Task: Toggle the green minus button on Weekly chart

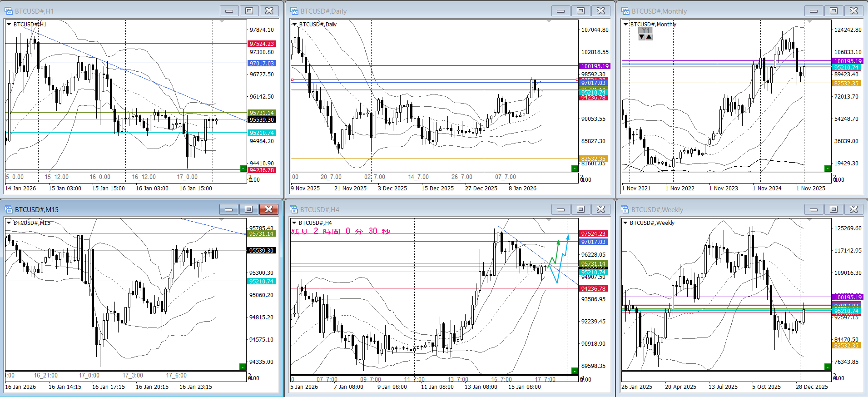Action: 828,367
